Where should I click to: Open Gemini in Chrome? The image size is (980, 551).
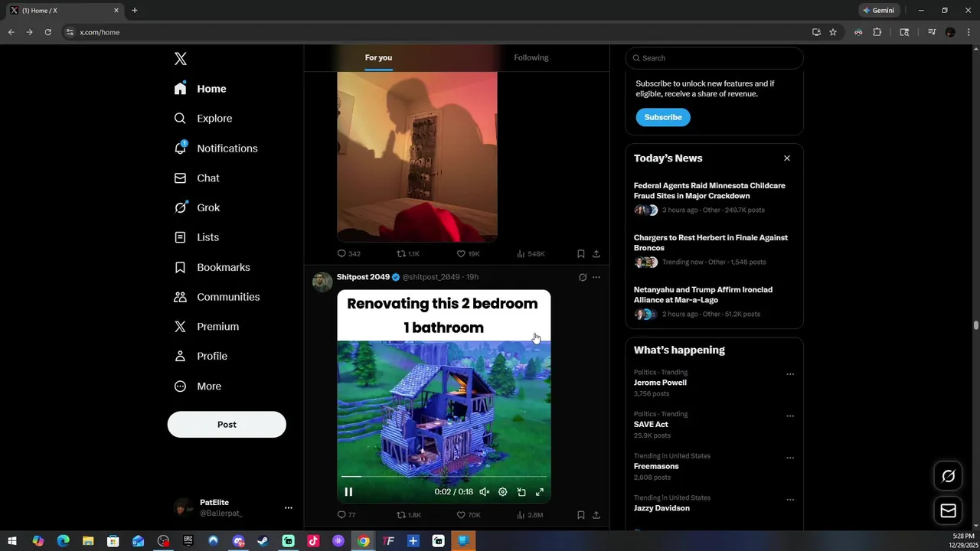click(879, 11)
